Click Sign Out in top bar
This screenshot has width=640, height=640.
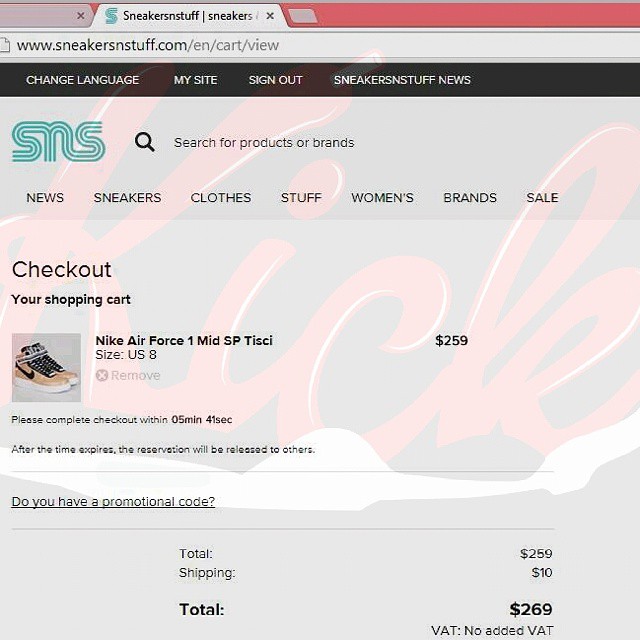(x=276, y=80)
